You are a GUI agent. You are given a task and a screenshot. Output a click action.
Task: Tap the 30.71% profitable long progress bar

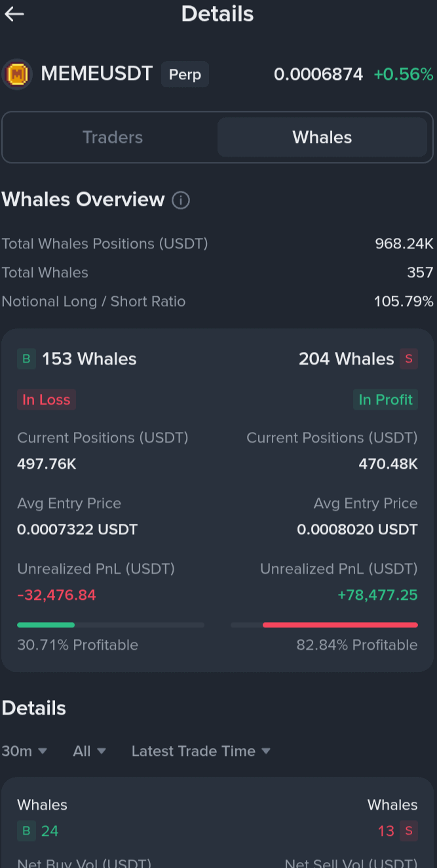pyautogui.click(x=110, y=625)
